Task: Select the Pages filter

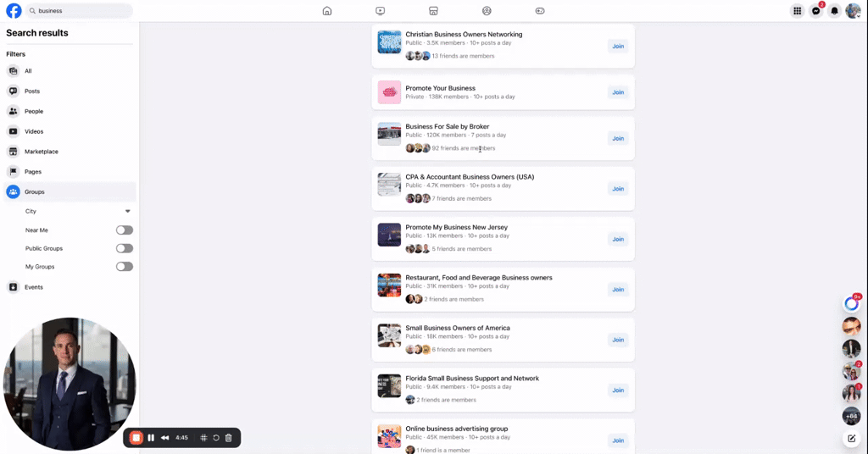Action: pos(70,171)
